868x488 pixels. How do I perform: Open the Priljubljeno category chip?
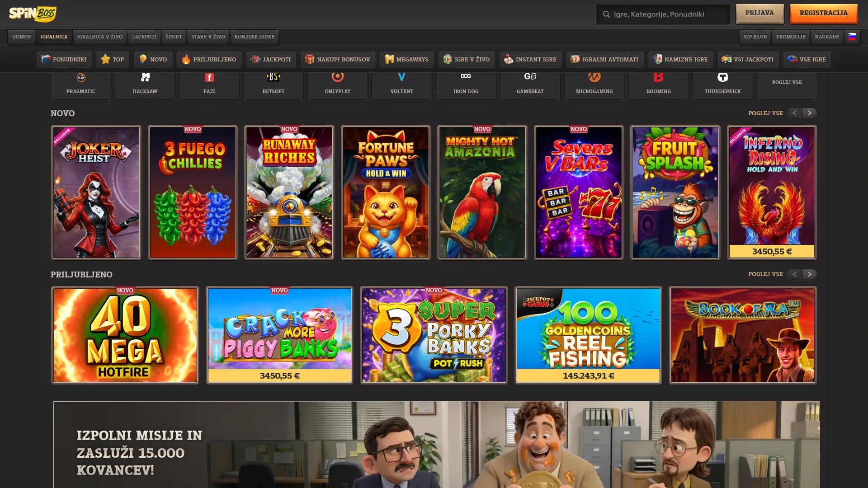click(209, 59)
